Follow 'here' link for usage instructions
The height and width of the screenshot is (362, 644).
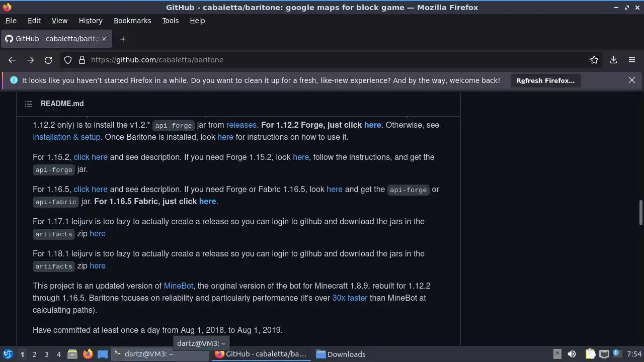click(x=225, y=137)
